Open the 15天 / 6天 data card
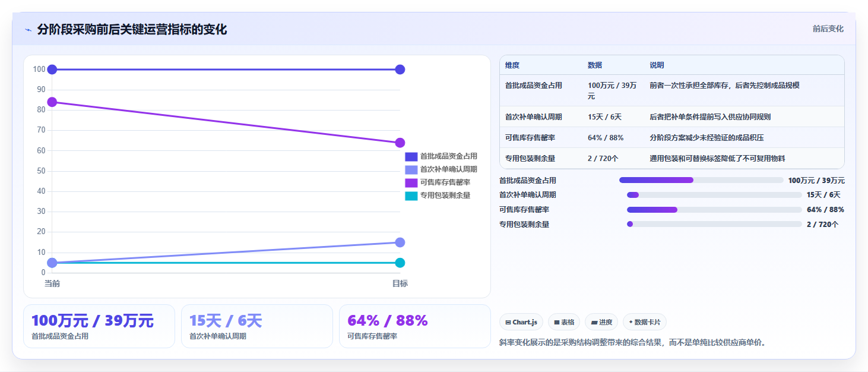Viewport: 868px width, 372px height. tap(257, 326)
